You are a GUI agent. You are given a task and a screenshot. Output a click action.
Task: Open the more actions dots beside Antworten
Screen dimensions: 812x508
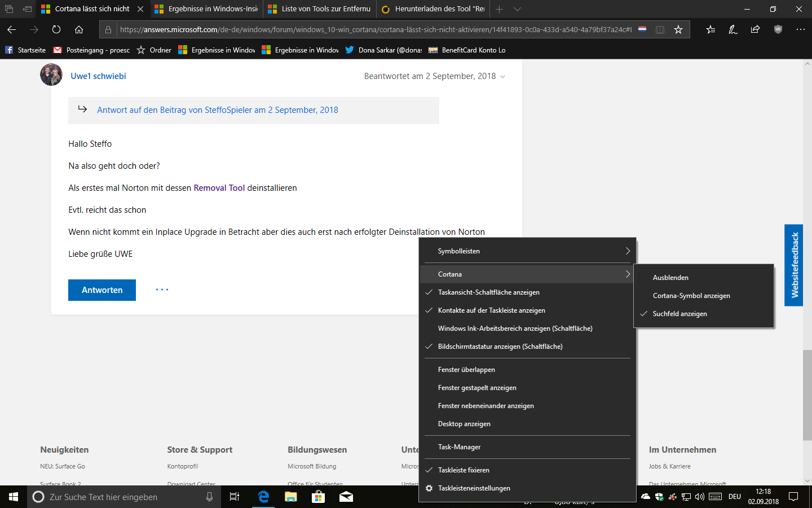tap(162, 290)
